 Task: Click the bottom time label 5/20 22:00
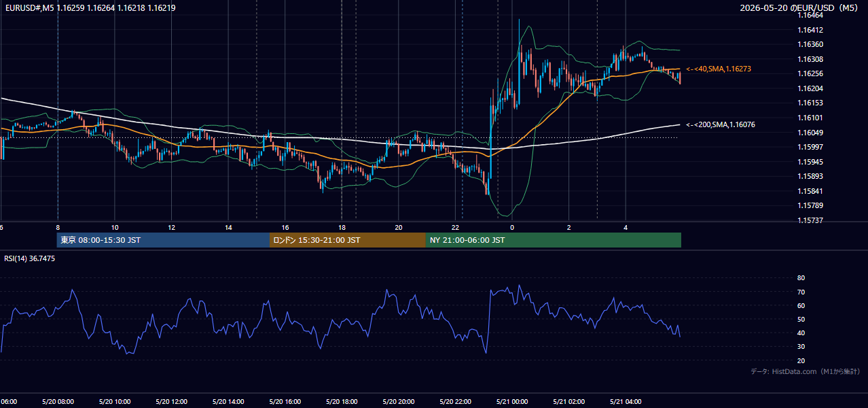coord(455,402)
